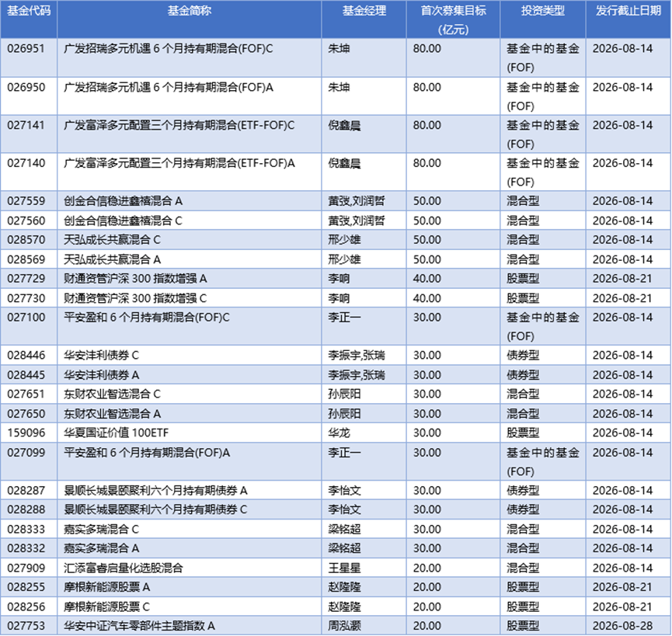Select fund code 026950
The image size is (672, 636).
pos(26,88)
